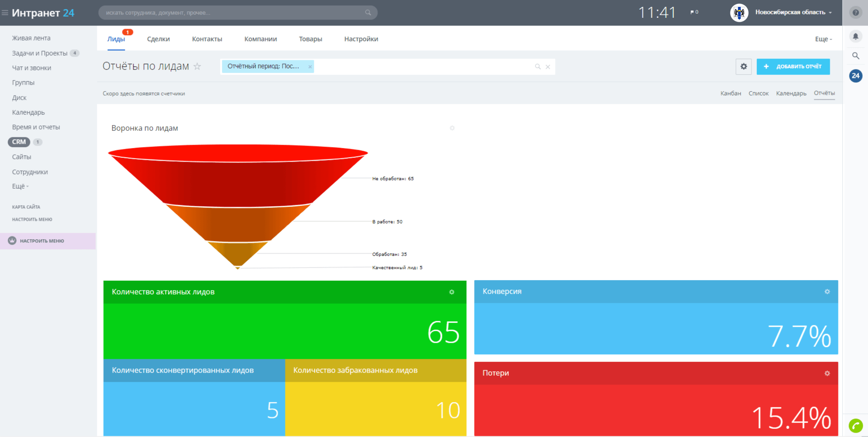Open the Карта сайта link

(26, 207)
